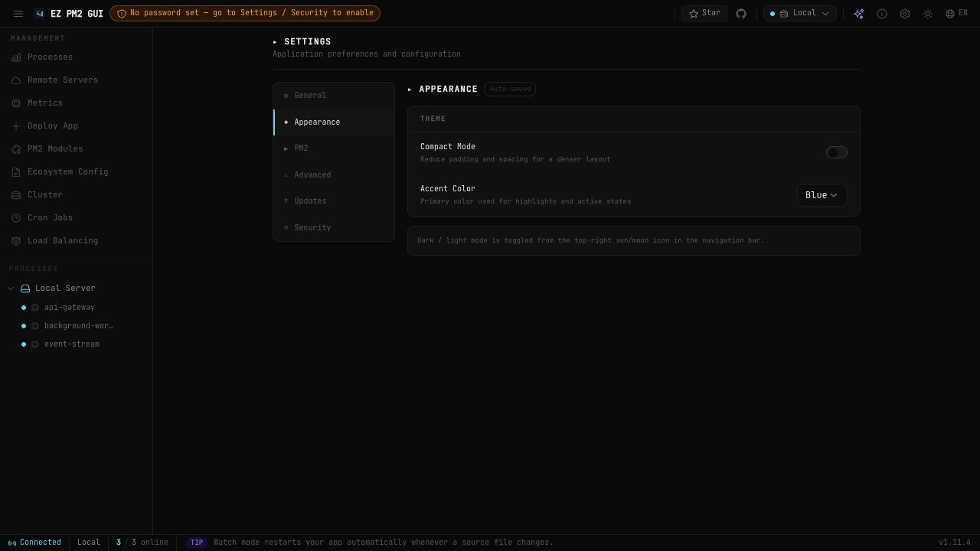Open the Updates settings tab
This screenshot has height=551, width=980.
coord(334,201)
